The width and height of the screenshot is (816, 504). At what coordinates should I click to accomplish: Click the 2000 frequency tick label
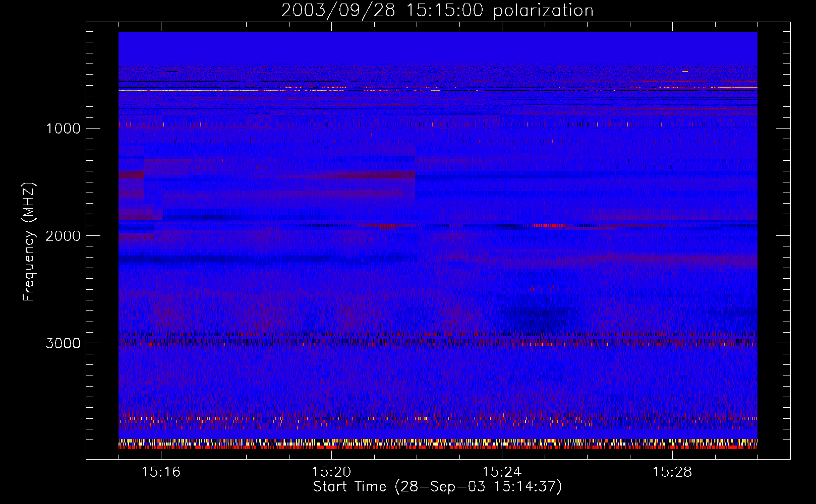(63, 236)
